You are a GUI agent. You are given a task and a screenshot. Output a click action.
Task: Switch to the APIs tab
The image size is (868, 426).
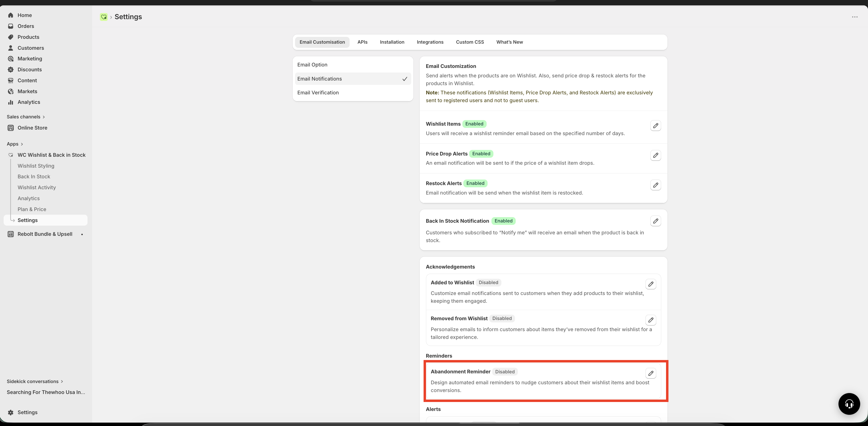pyautogui.click(x=362, y=42)
